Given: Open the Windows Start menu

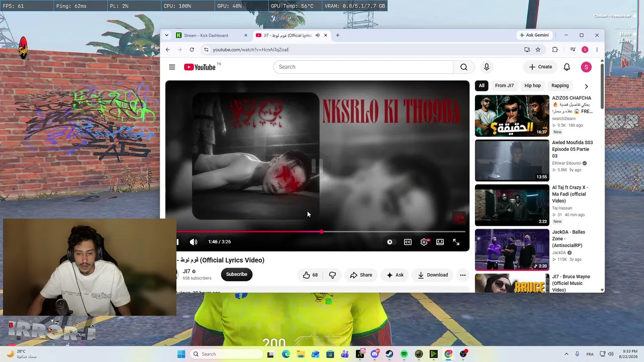Looking at the screenshot, I should point(181,354).
